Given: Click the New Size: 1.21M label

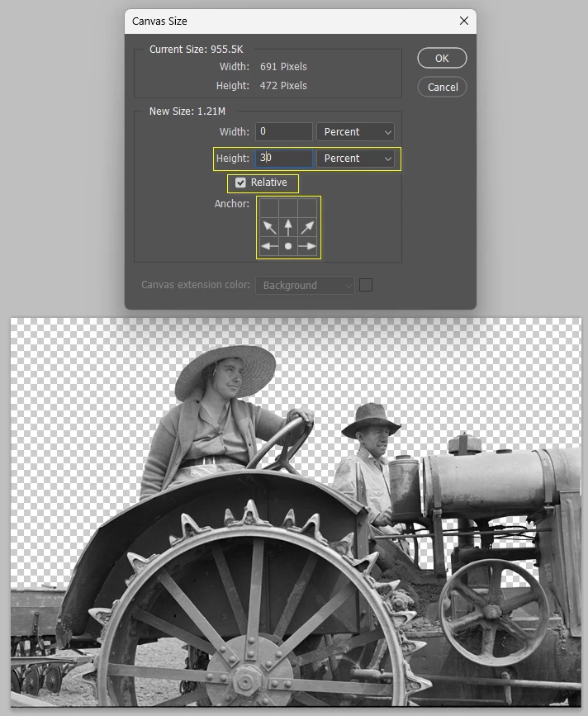Looking at the screenshot, I should point(187,111).
